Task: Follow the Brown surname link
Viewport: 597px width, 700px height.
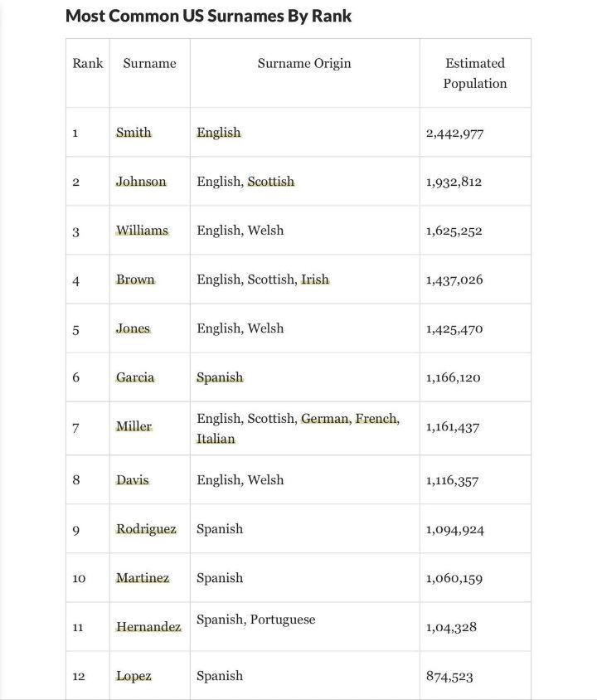Action: 135,280
